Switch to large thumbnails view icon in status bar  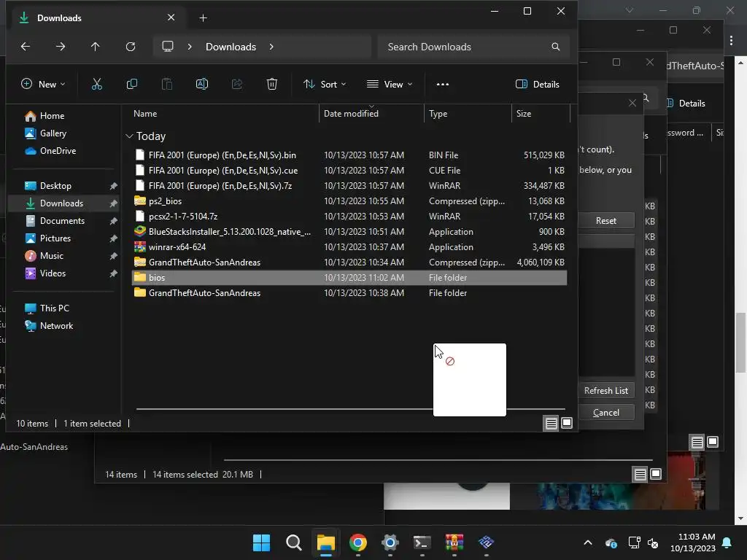[x=567, y=424]
